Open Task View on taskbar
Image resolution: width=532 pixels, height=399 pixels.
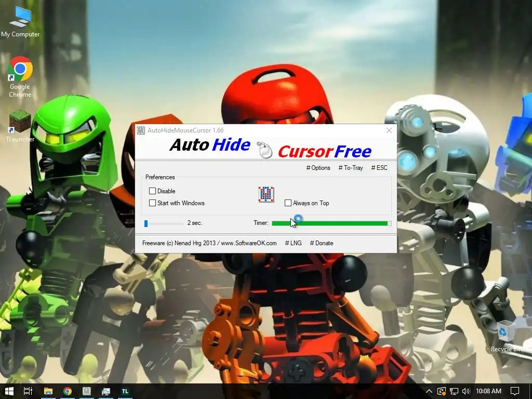[28, 391]
